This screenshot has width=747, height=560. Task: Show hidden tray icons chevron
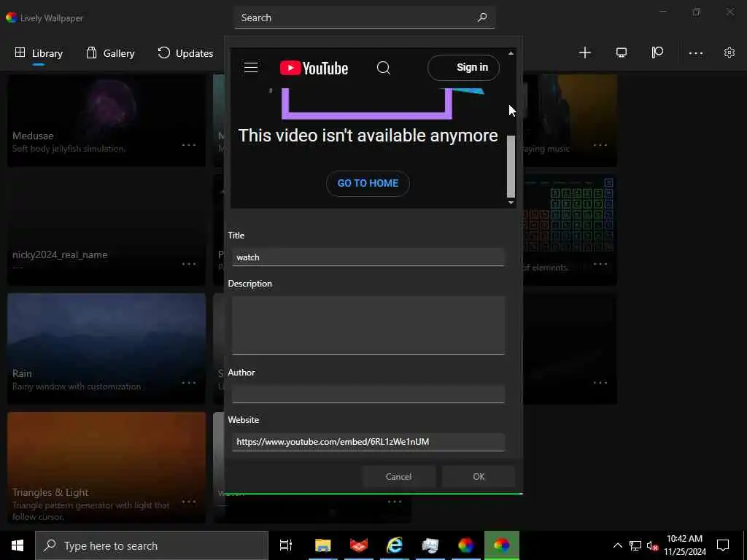click(617, 545)
